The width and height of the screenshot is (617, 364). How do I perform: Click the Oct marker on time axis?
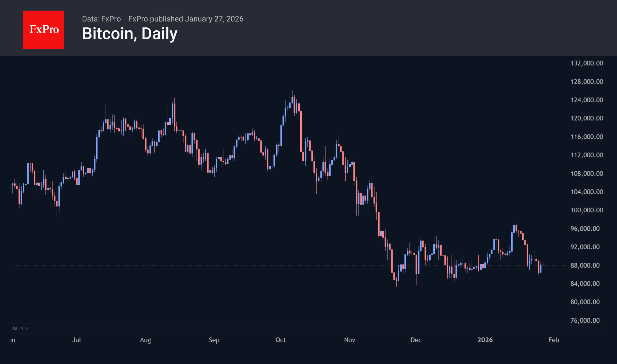click(280, 340)
